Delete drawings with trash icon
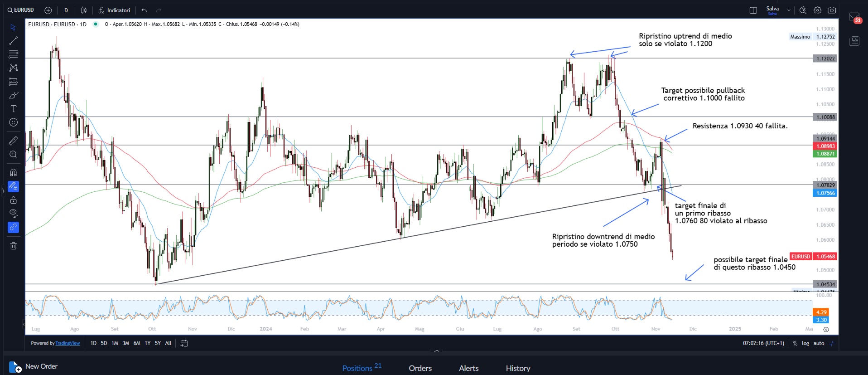 pos(13,246)
